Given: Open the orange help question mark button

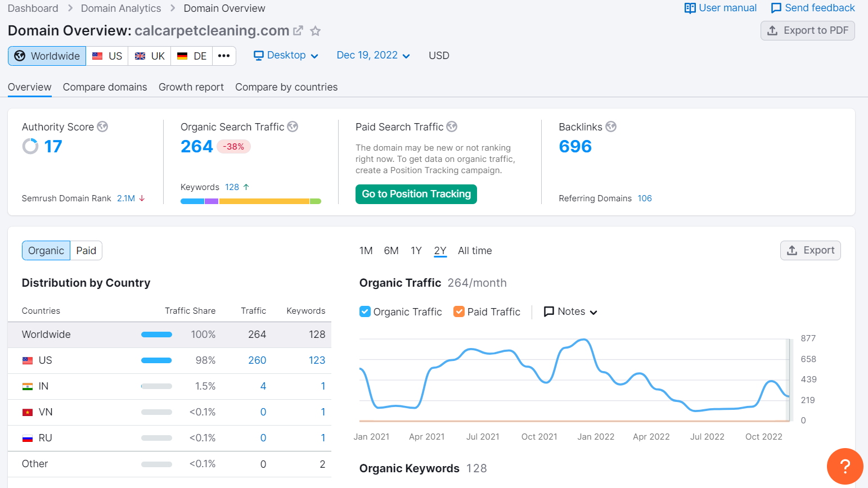Looking at the screenshot, I should [845, 466].
